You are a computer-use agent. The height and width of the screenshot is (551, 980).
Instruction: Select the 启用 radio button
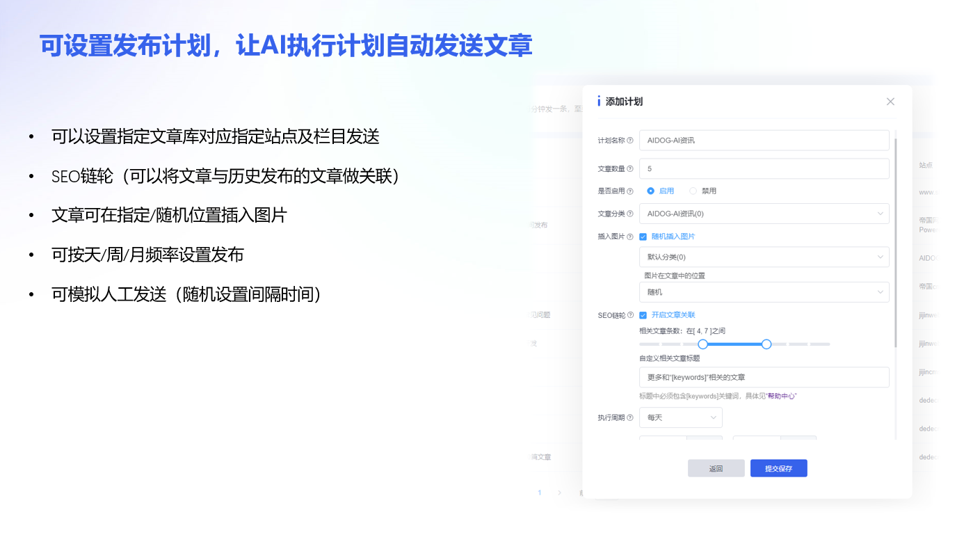click(651, 191)
